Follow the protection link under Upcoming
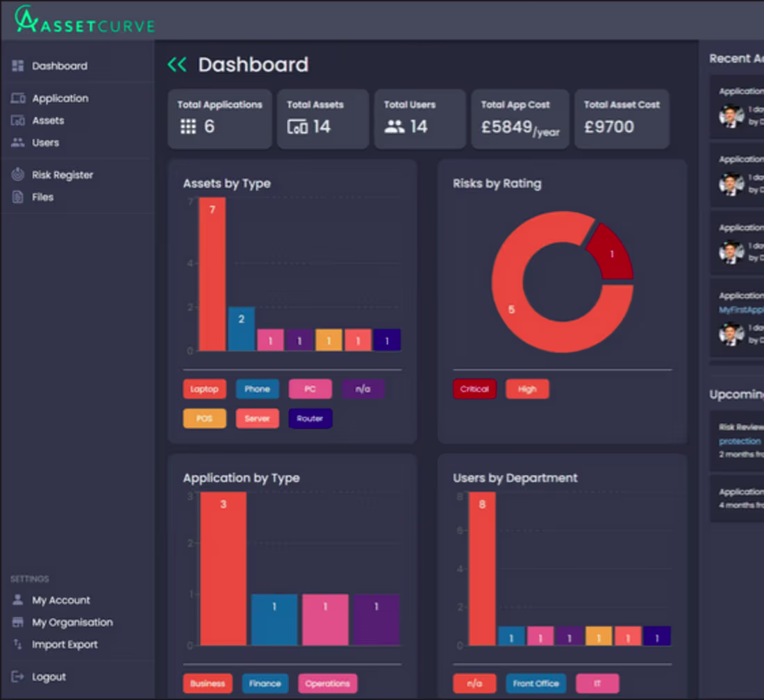Image resolution: width=764 pixels, height=700 pixels. coord(739,441)
